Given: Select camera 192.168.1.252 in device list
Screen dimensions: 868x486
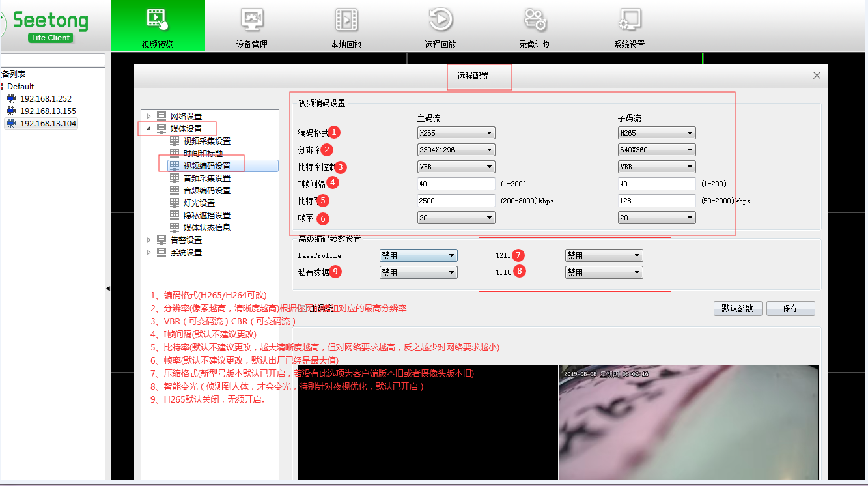Looking at the screenshot, I should pos(46,98).
